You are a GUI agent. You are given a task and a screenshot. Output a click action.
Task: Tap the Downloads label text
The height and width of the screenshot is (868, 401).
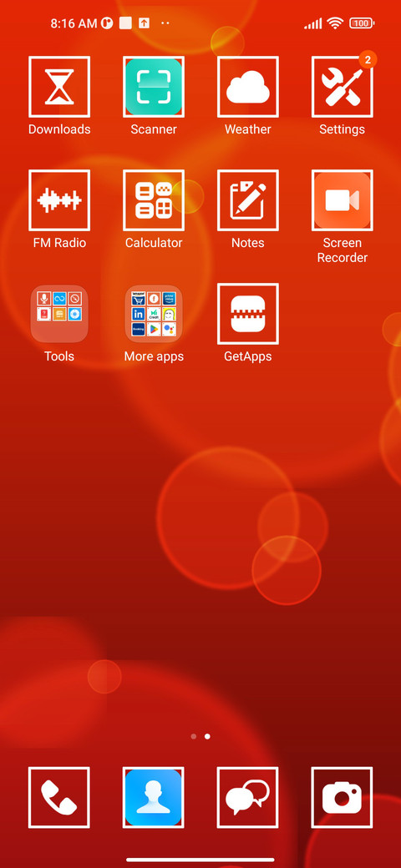tap(59, 129)
